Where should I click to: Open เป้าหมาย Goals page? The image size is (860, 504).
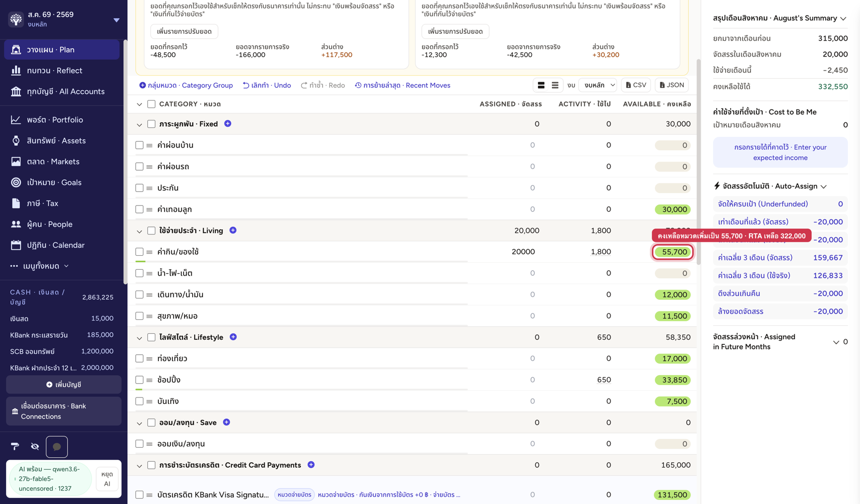(x=62, y=183)
